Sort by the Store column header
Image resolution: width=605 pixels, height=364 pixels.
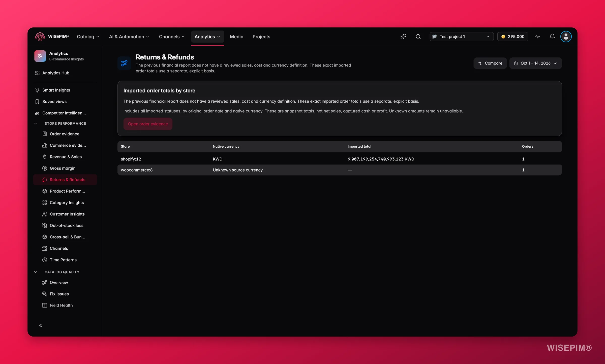[125, 146]
